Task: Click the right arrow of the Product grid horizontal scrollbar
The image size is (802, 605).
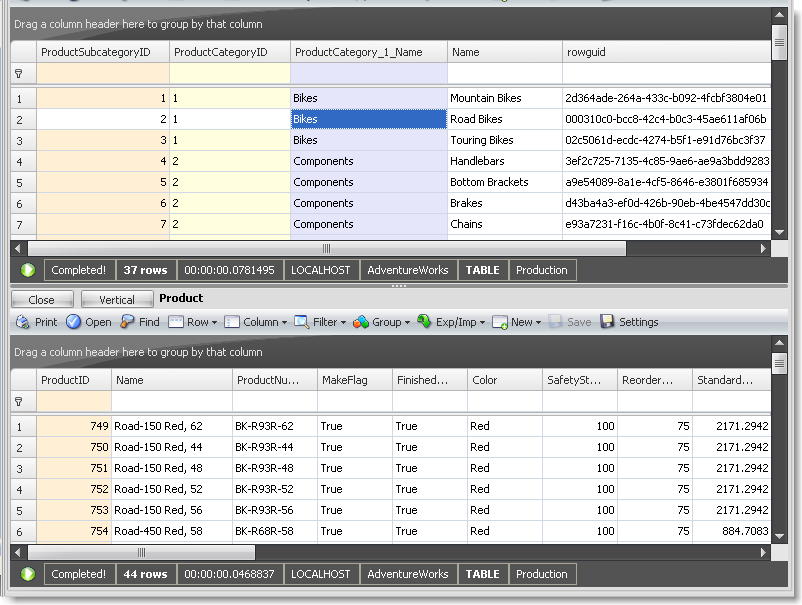Action: coord(764,552)
